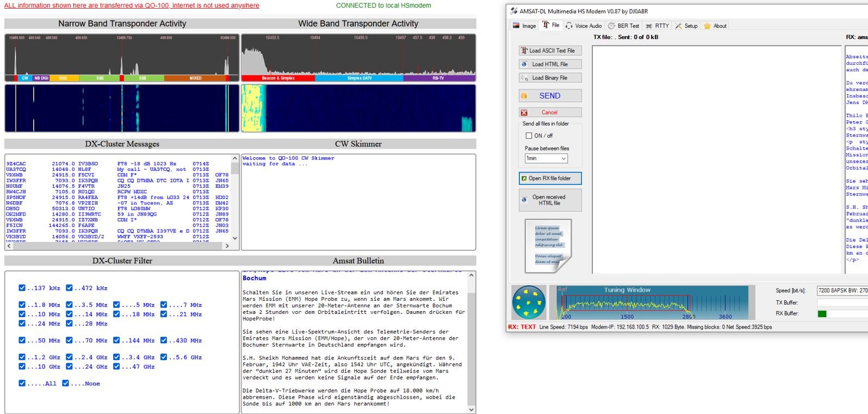Toggle the 5 MHz filter checkbox
The image size is (868, 414).
click(116, 305)
